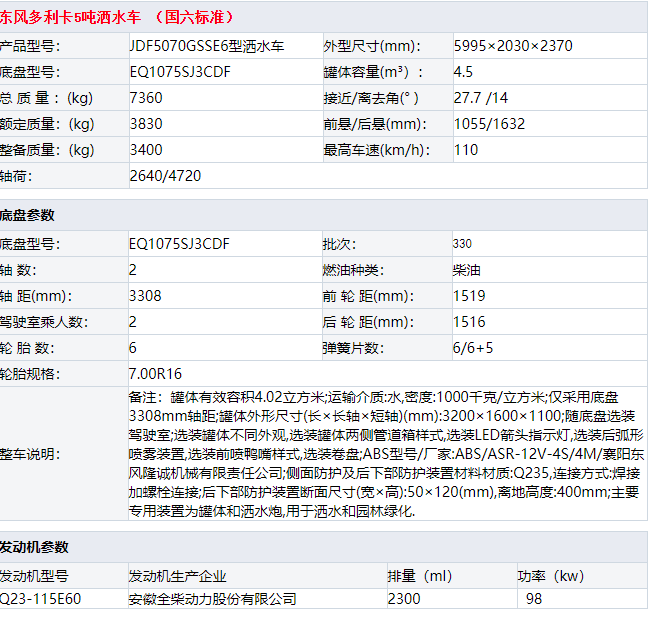
Task: Select rated mass value 3830
Action: [146, 124]
